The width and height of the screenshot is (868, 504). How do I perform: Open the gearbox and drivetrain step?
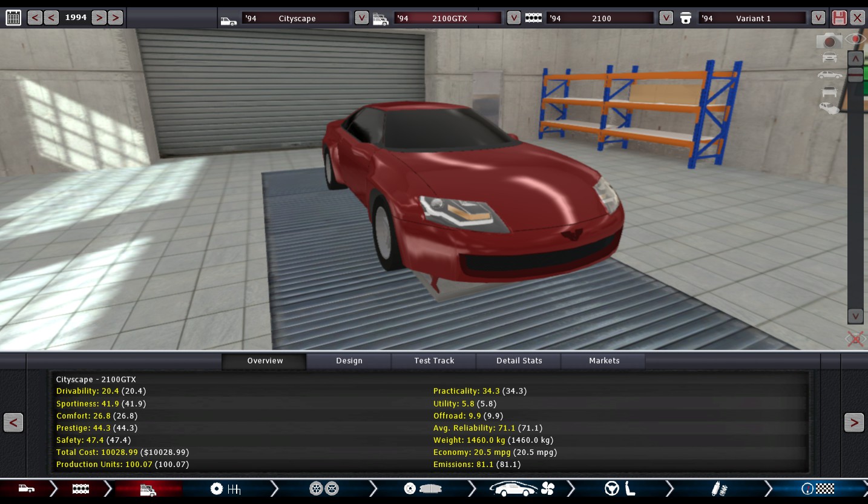225,489
